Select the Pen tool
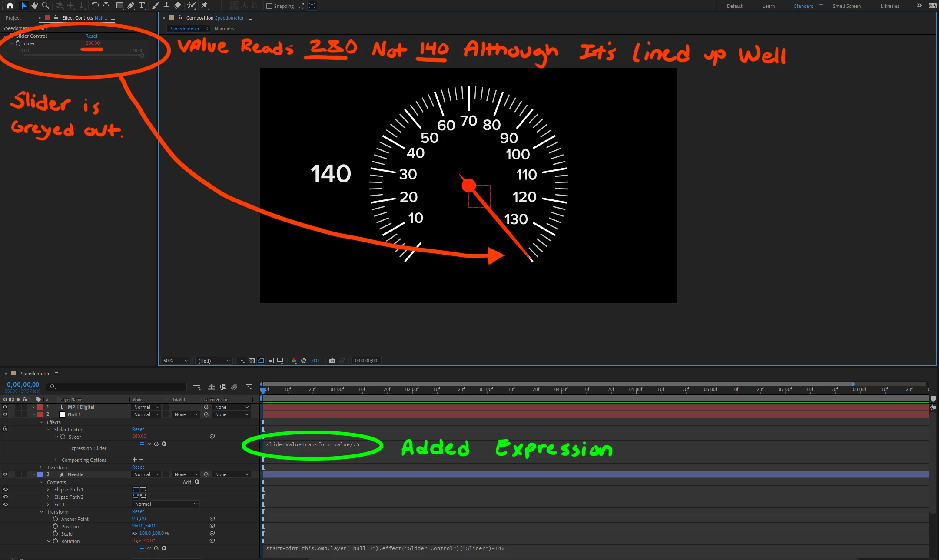The height and width of the screenshot is (560, 939). coord(130,6)
